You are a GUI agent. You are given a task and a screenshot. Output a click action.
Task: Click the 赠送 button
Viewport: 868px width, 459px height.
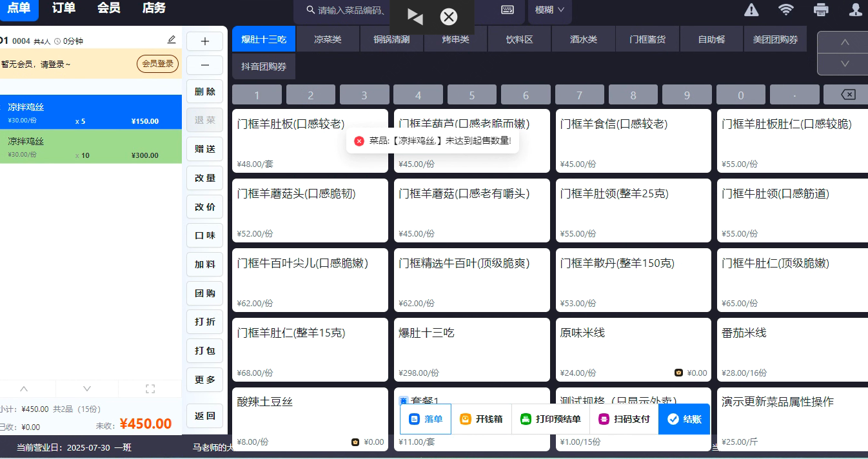click(x=205, y=149)
